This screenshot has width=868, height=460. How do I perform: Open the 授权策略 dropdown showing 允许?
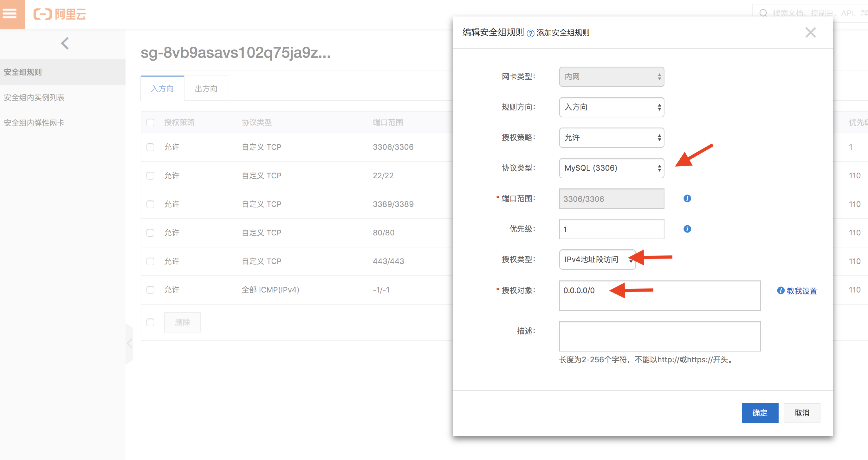(x=611, y=137)
